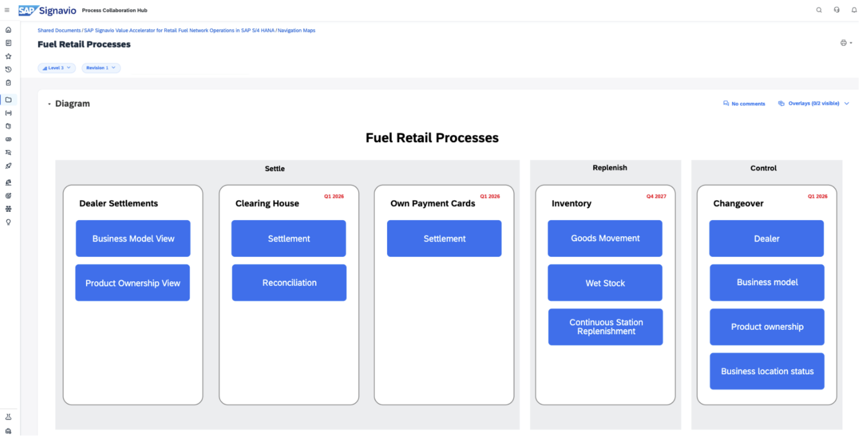The width and height of the screenshot is (868, 440).
Task: Click the clipboard tasks icon in sidebar
Action: click(x=8, y=83)
